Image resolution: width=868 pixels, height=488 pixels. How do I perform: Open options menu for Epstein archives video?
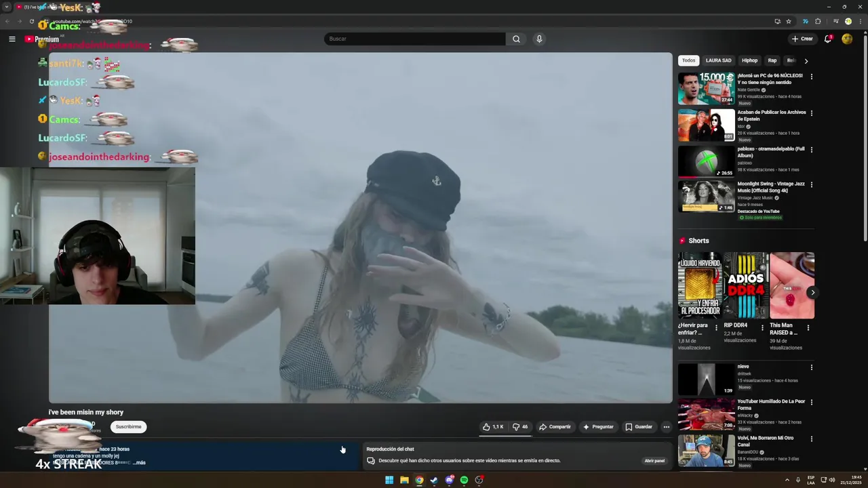coord(811,113)
